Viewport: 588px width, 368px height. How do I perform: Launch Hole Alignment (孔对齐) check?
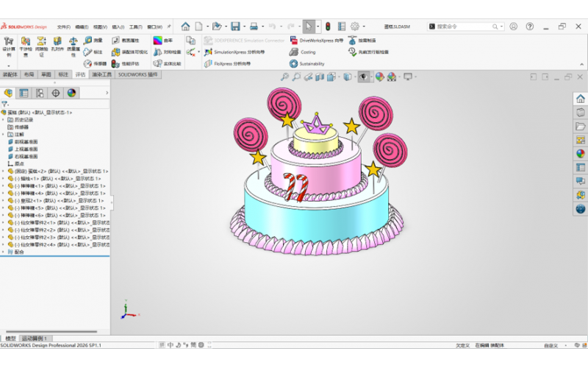point(57,43)
